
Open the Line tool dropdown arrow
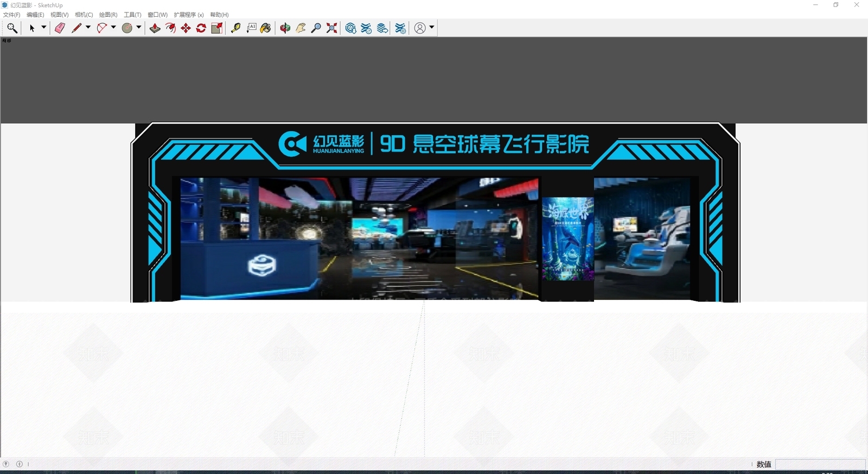pos(88,28)
